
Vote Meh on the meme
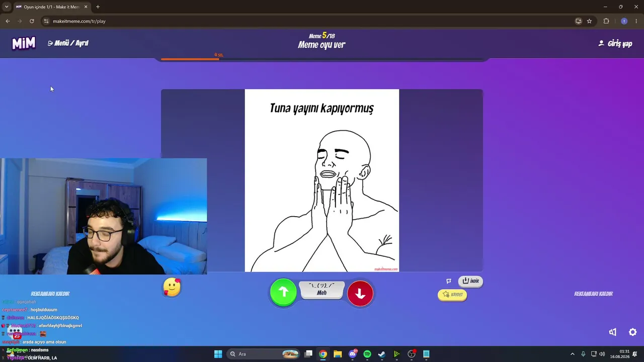point(321,290)
